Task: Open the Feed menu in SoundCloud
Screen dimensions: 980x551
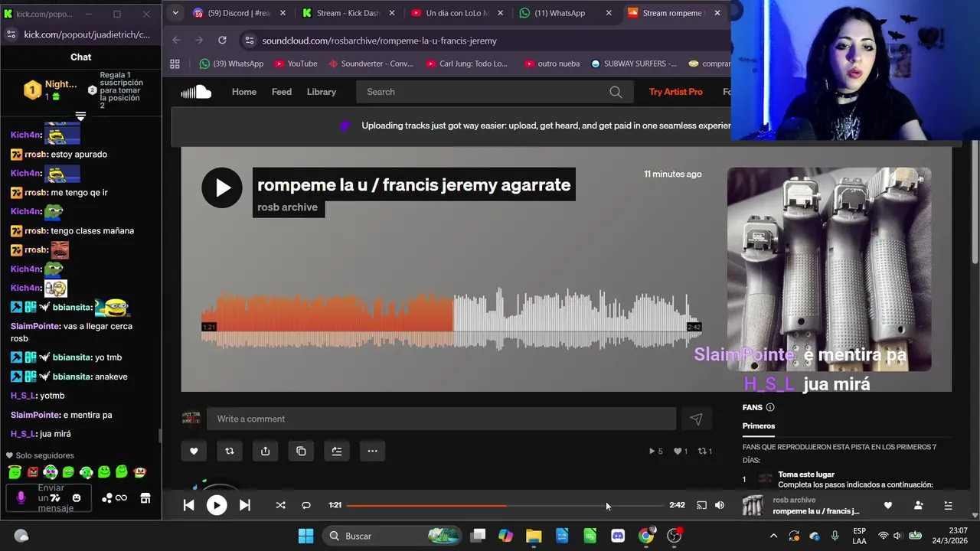Action: tap(282, 92)
